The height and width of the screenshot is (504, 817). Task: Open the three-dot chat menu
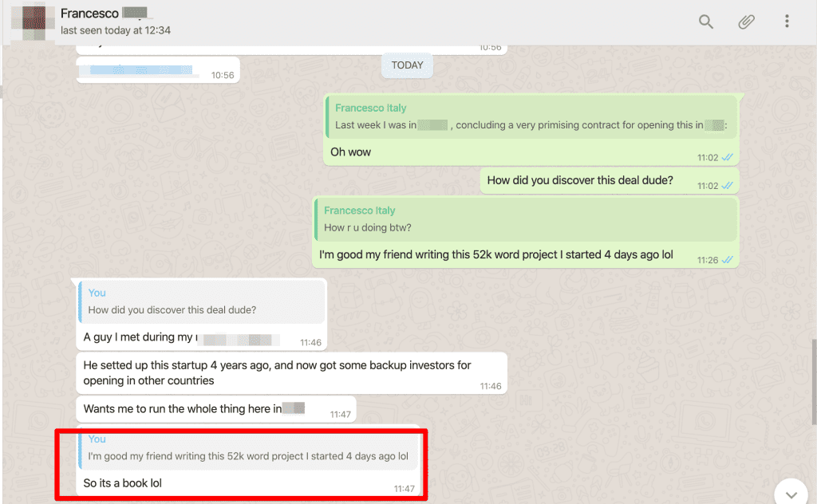pyautogui.click(x=787, y=22)
